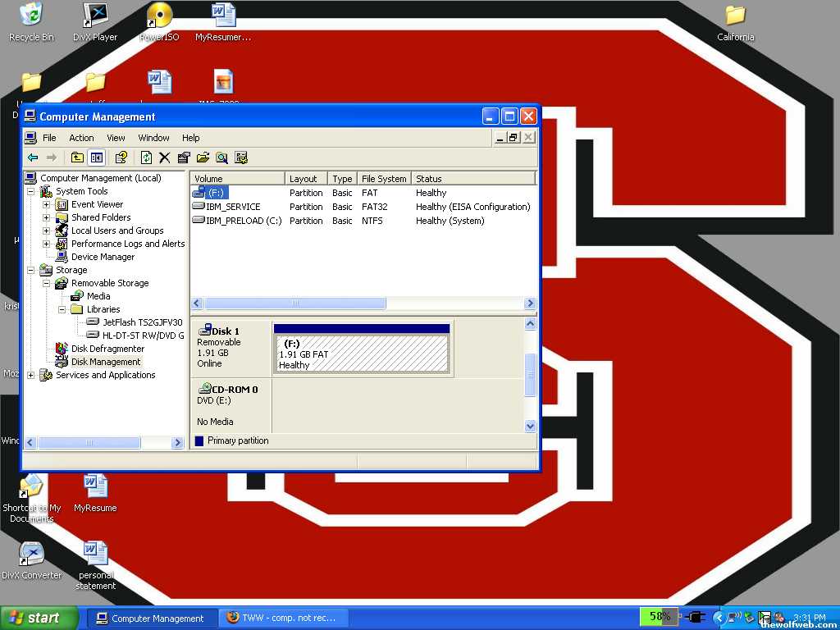Expand the Services and Applications node
840x630 pixels.
pos(31,375)
